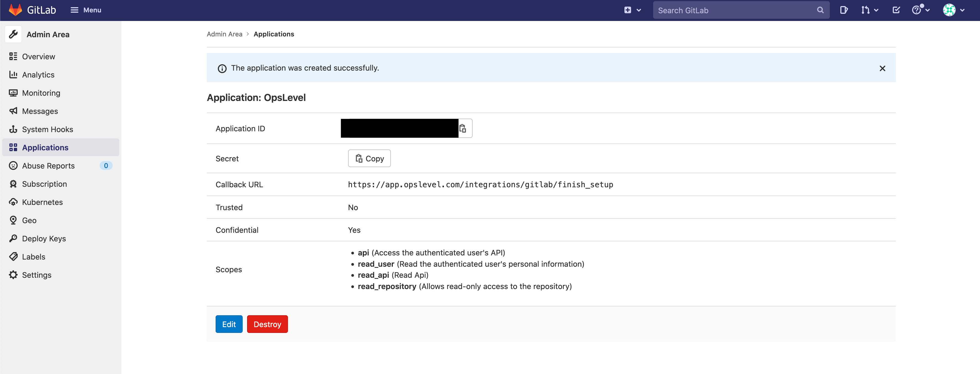This screenshot has height=374, width=980.
Task: Click the Application: OpsLevel heading
Action: (256, 98)
